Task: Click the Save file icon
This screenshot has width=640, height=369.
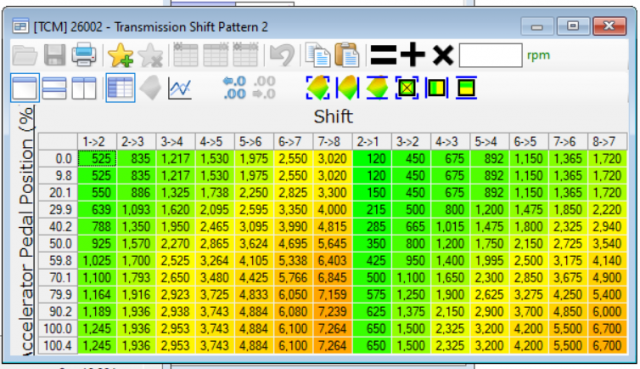Action: (54, 55)
